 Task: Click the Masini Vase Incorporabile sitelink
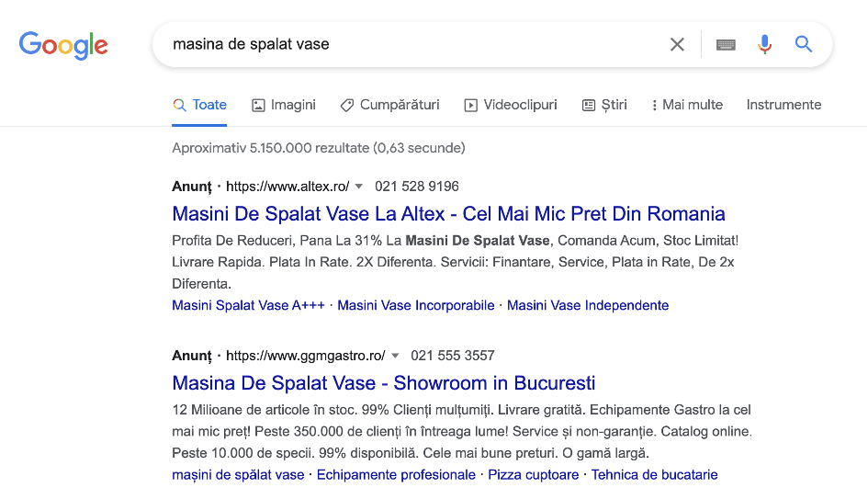tap(415, 305)
